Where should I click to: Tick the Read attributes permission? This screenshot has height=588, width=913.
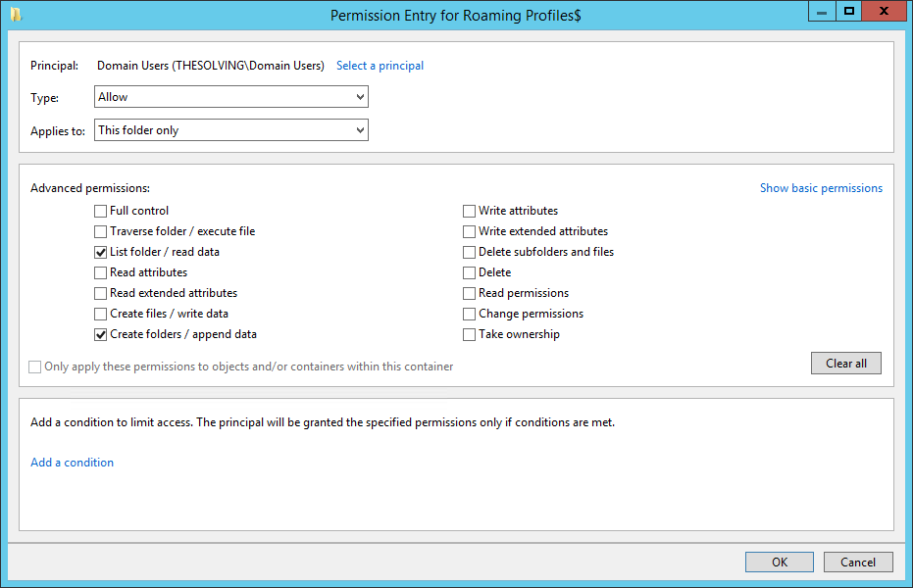tap(101, 272)
